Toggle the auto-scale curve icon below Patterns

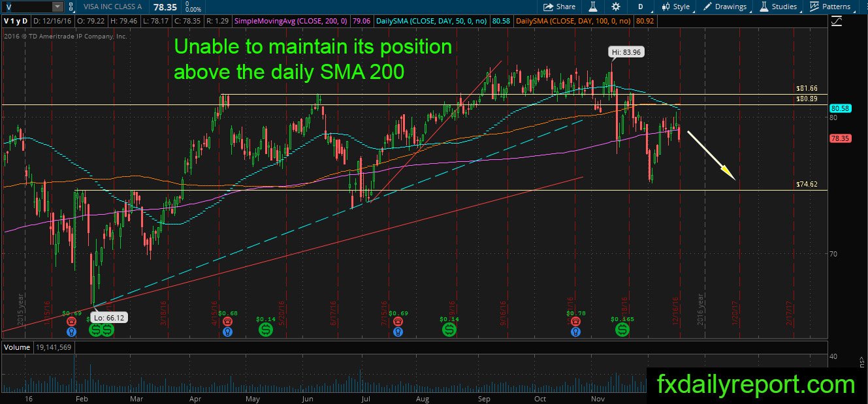(x=837, y=21)
